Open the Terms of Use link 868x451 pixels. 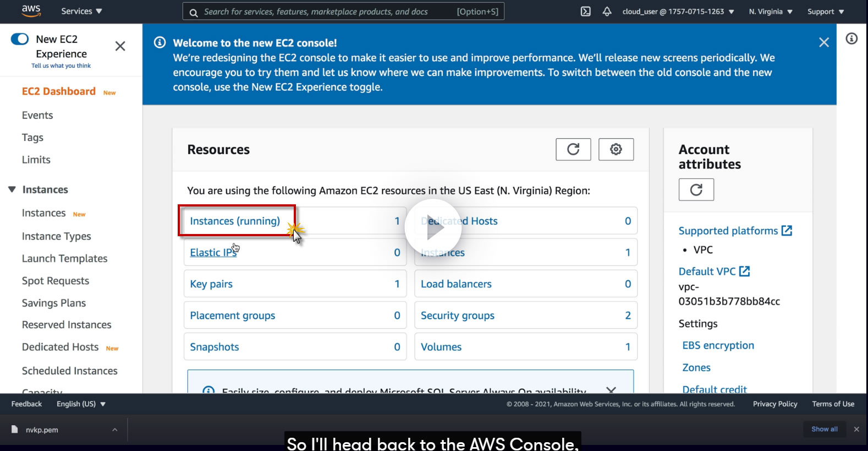(x=833, y=404)
